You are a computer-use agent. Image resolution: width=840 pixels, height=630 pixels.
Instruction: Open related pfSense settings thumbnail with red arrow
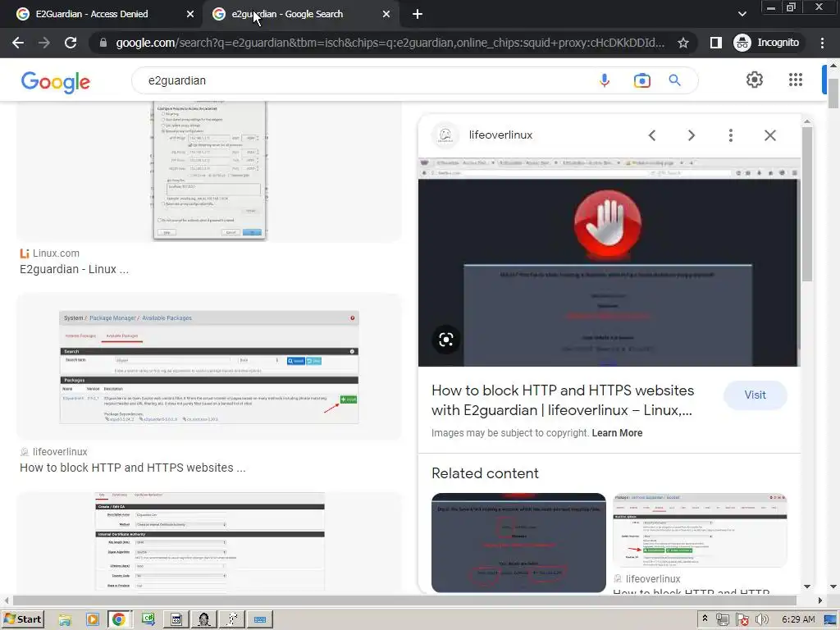(700, 531)
